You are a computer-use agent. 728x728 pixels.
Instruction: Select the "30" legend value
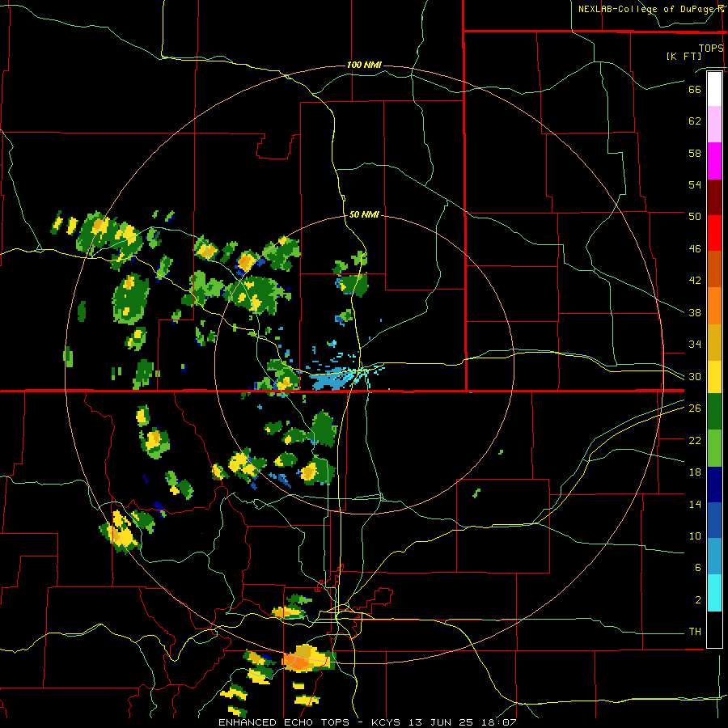point(695,376)
